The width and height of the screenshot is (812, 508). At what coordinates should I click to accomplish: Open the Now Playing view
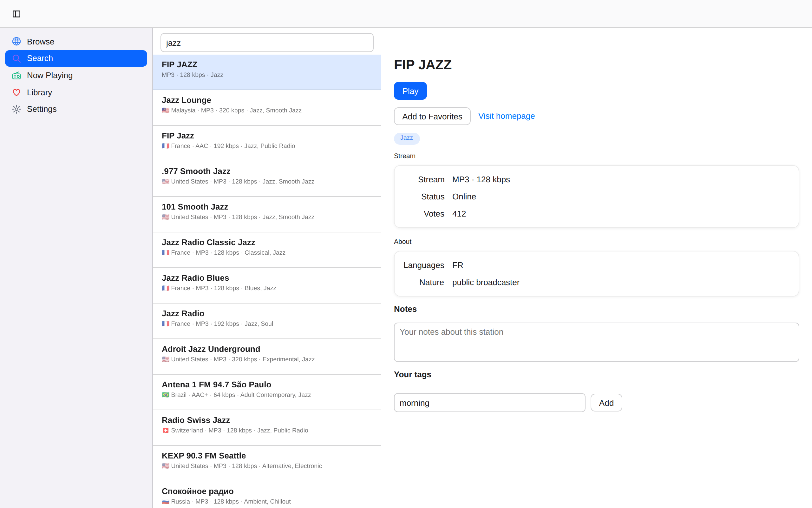tap(76, 76)
